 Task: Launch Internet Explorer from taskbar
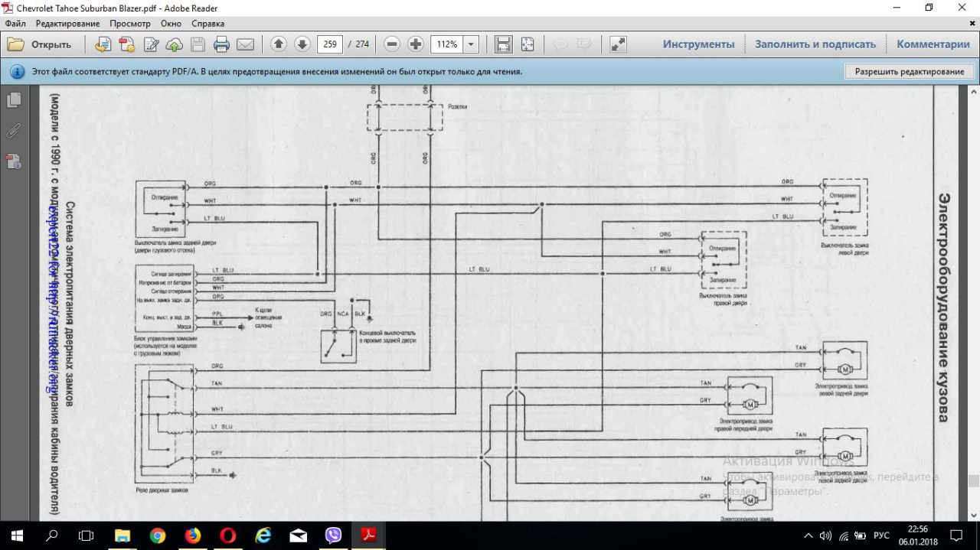[x=263, y=535]
